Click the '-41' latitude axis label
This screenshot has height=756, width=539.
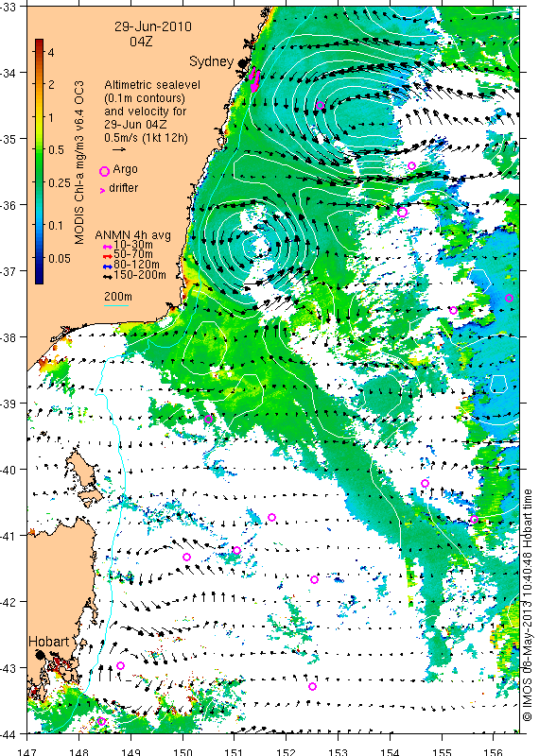tap(9, 535)
